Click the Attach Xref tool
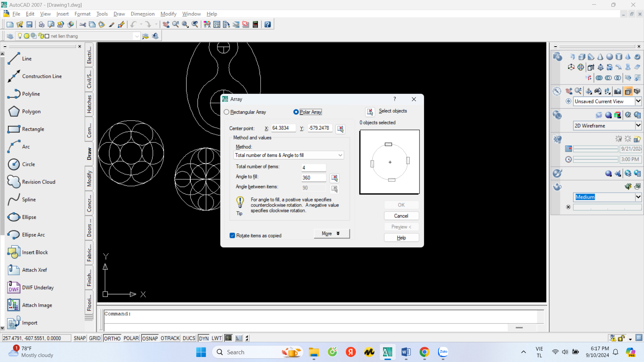The height and width of the screenshot is (362, 644). [x=27, y=270]
